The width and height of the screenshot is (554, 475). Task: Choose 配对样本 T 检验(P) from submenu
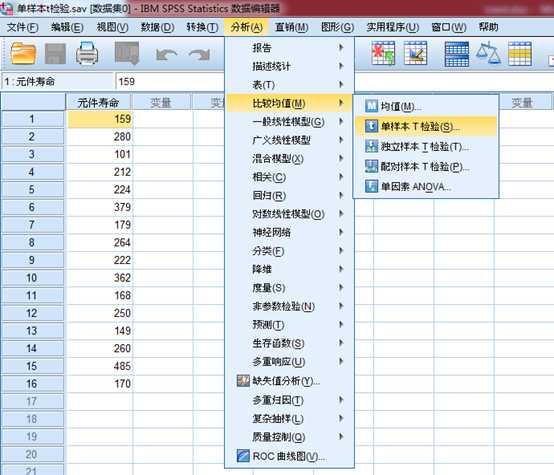[x=426, y=166]
